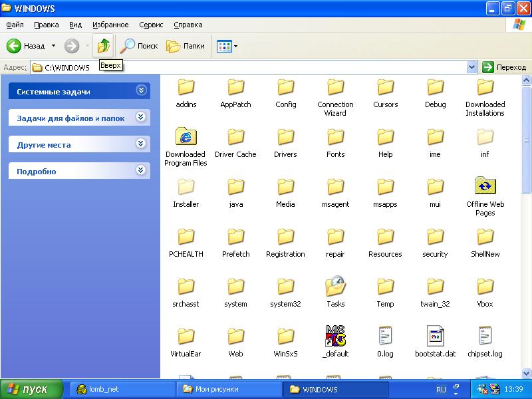Viewport: 532px width, 399px height.
Task: Open the views mode dropdown button
Action: click(x=227, y=46)
